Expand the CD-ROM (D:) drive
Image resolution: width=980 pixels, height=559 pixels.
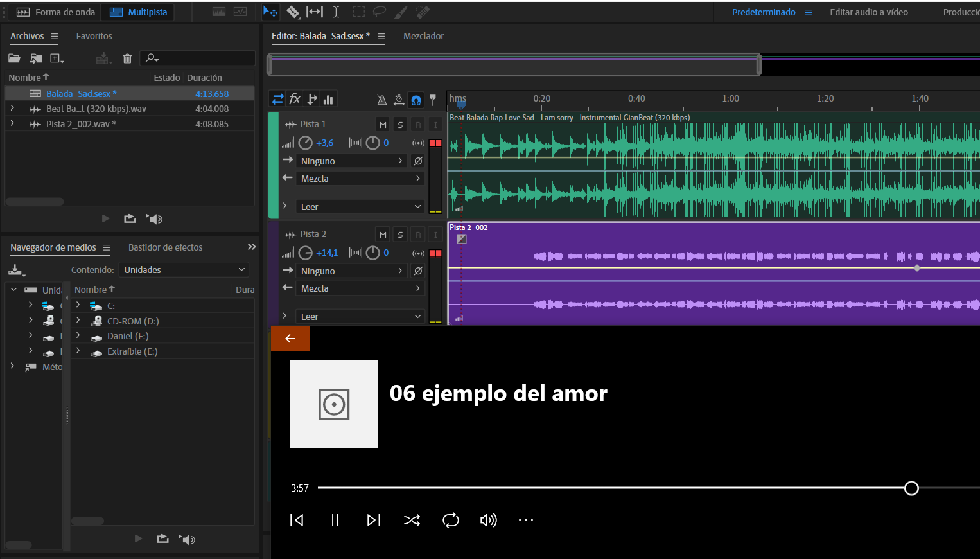(78, 321)
